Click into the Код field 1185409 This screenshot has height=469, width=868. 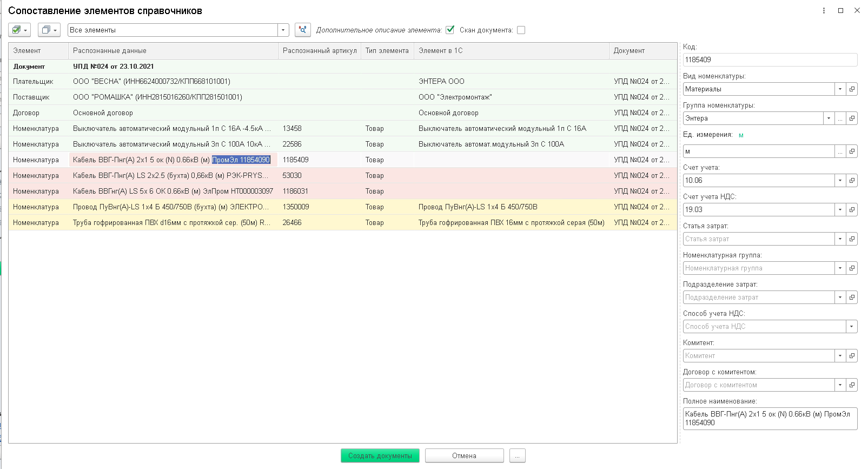tap(770, 60)
